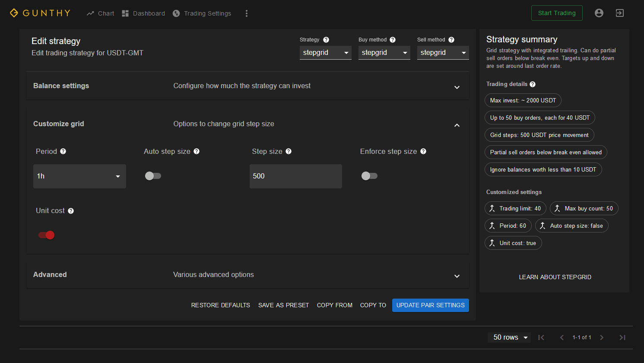Viewport: 644px width, 363px height.
Task: Click help icon next to Unit cost
Action: pos(71,211)
